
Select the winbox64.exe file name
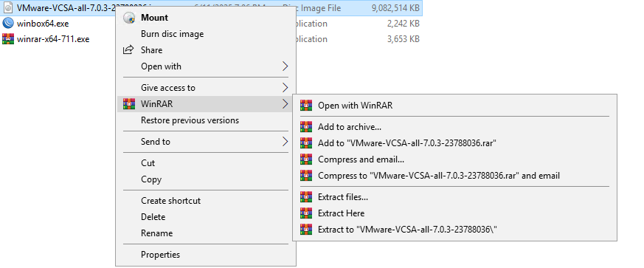point(43,24)
